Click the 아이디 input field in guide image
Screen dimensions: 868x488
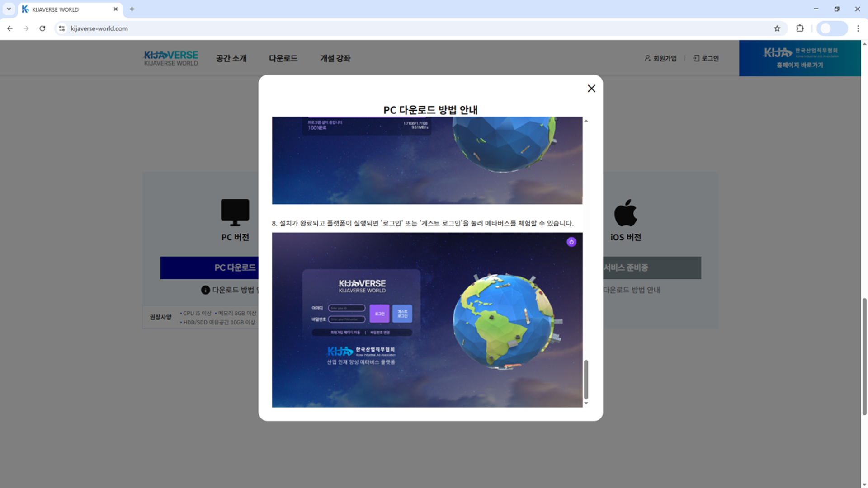coord(347,308)
